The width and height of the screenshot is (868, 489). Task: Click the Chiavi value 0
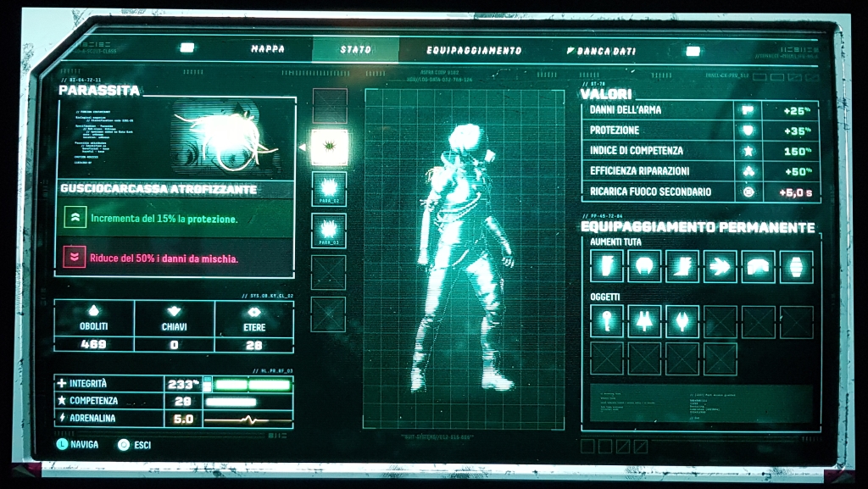174,345
